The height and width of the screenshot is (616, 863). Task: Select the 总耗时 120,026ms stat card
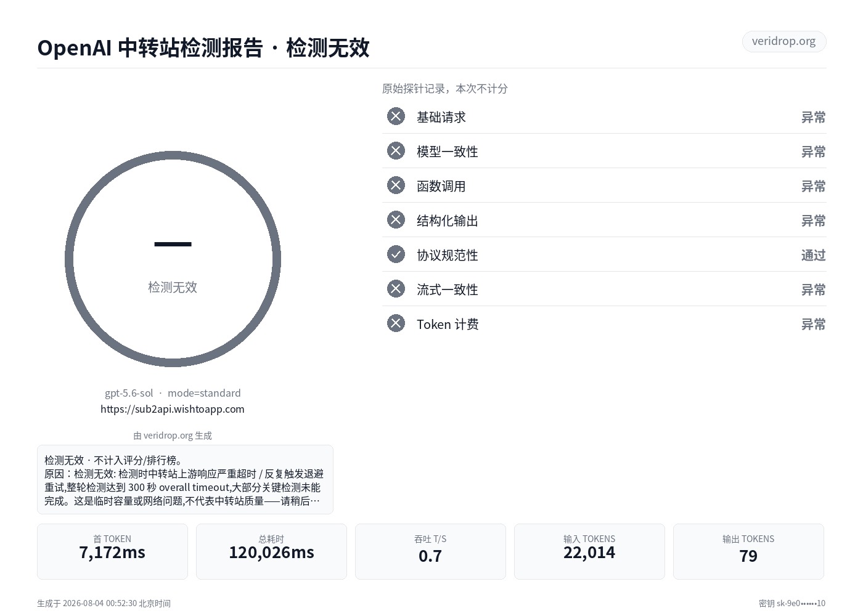tap(271, 551)
